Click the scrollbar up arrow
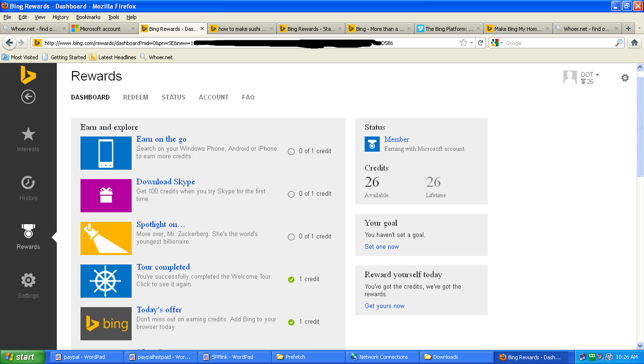The height and width of the screenshot is (364, 644). click(640, 67)
